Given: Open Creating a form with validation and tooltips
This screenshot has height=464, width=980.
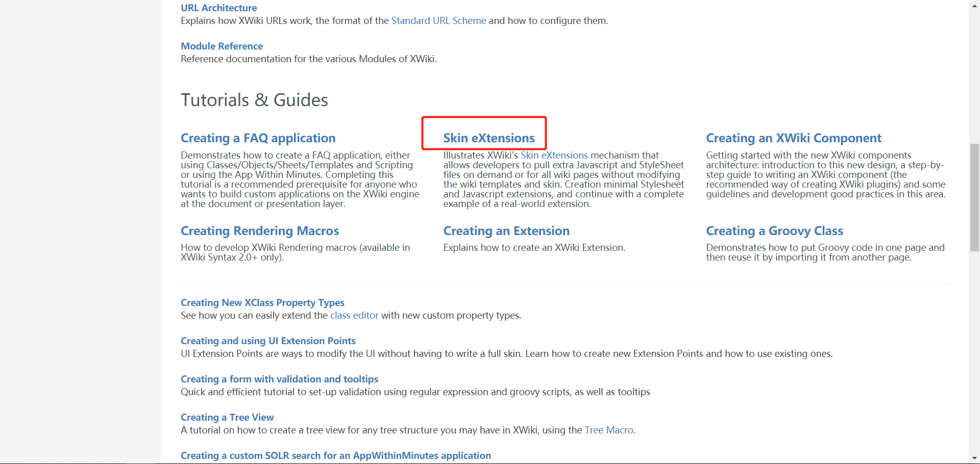Looking at the screenshot, I should point(279,379).
